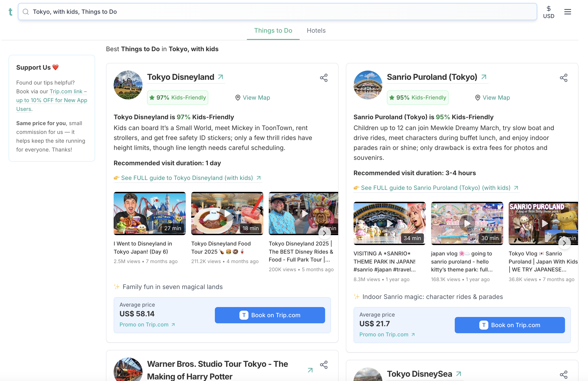The height and width of the screenshot is (381, 588).
Task: Open the hamburger navigation menu
Action: 567,12
